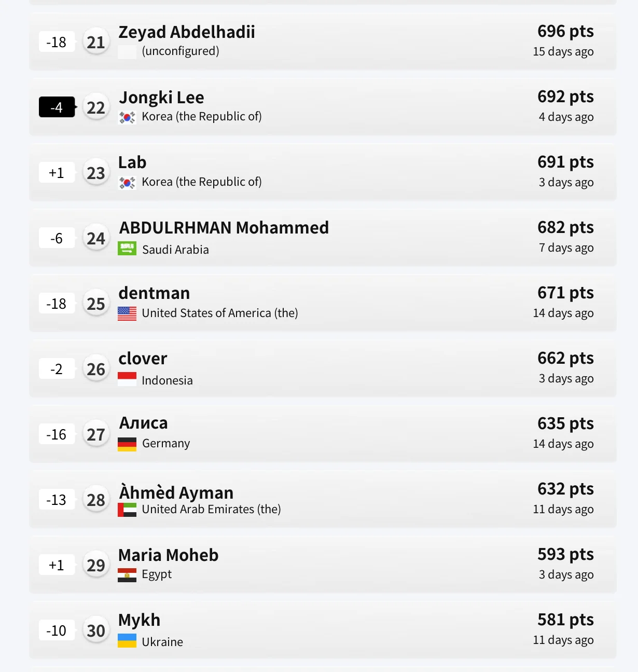Open Maria Moheb's profile
The width and height of the screenshot is (638, 672).
(169, 555)
